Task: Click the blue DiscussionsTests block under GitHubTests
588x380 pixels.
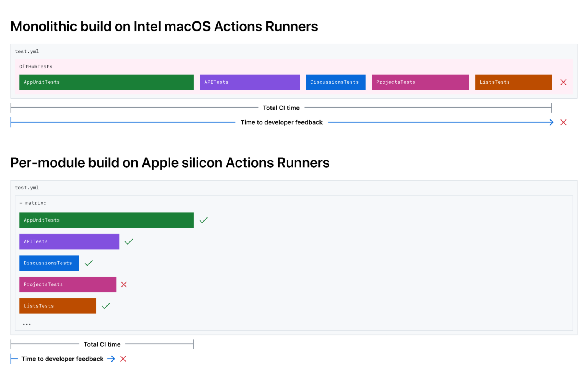Action: (335, 82)
